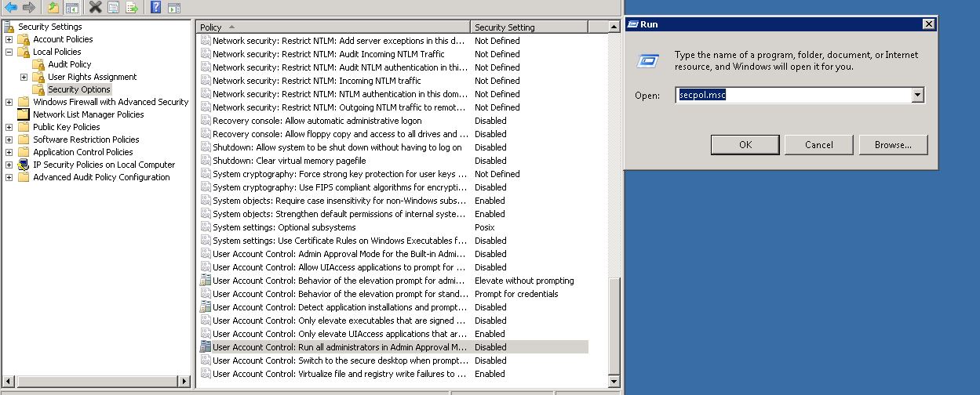Close the Run dialog with X button

pos(928,24)
